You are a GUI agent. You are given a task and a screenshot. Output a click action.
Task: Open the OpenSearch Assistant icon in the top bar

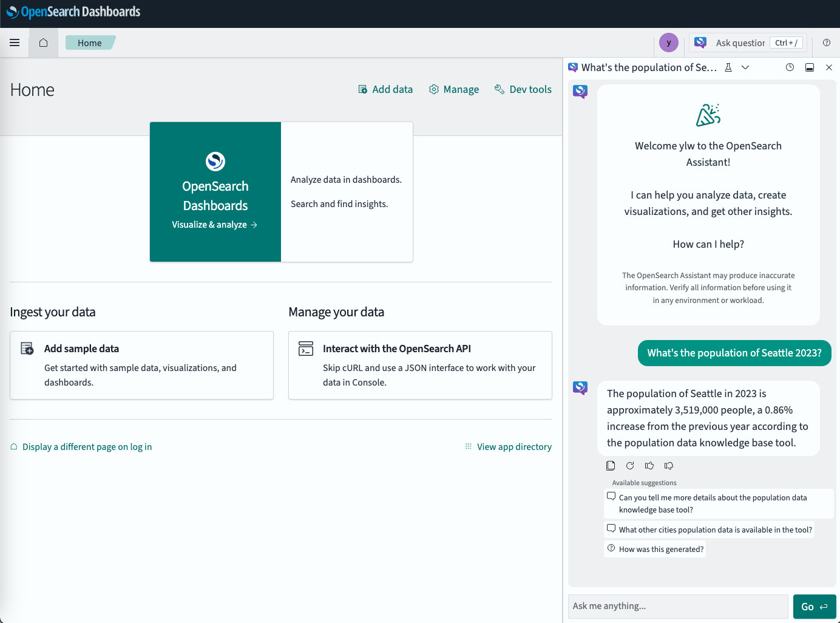(x=700, y=43)
